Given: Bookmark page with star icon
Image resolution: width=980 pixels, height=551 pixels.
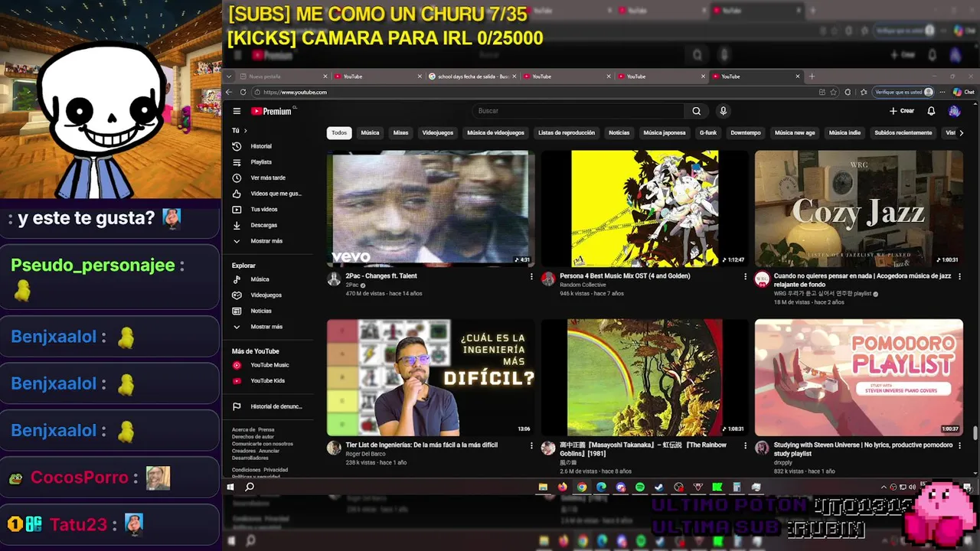Looking at the screenshot, I should tap(834, 92).
